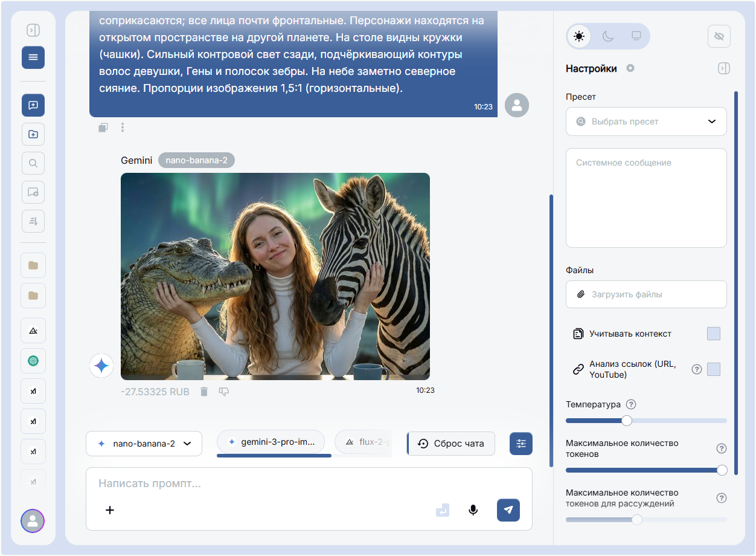Click the 'Сброс чата' button
The width and height of the screenshot is (756, 556).
pos(451,444)
